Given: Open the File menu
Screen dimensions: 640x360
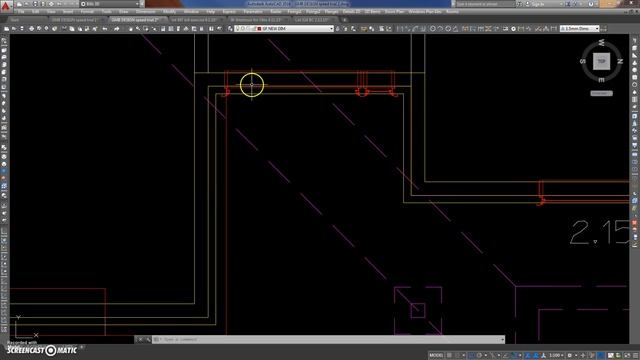Looking at the screenshot, I should tap(21, 12).
